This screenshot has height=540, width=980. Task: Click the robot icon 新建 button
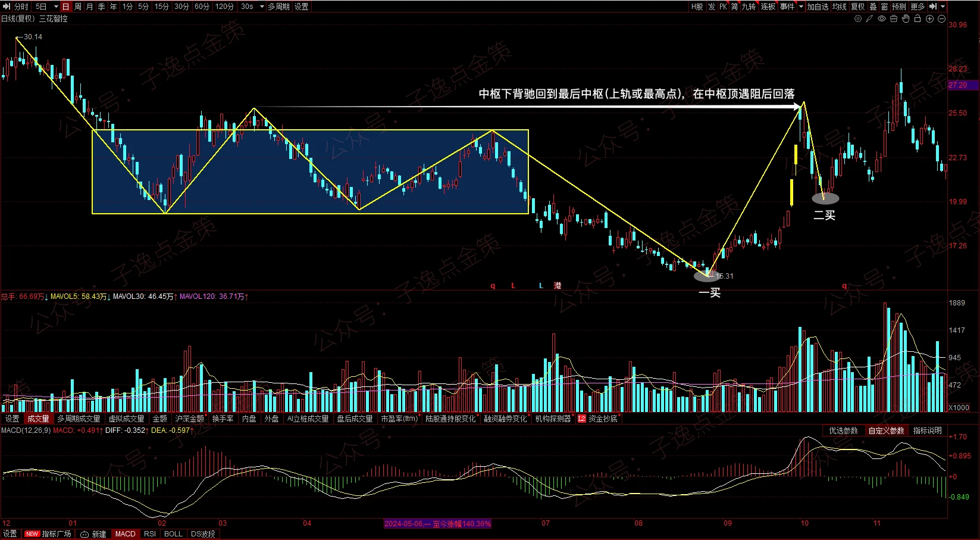[93, 534]
